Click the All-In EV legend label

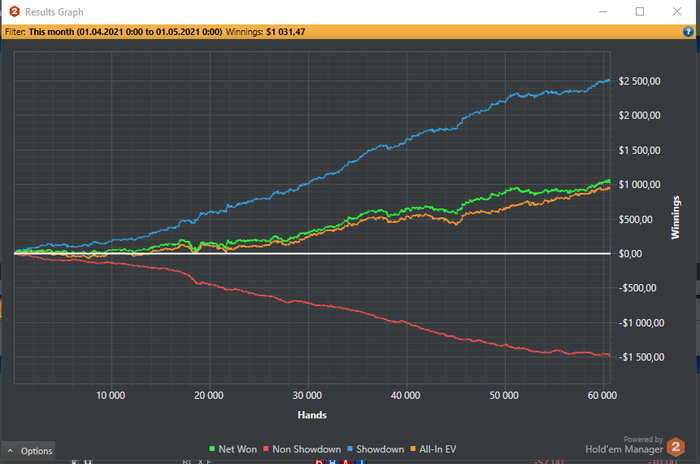point(438,449)
